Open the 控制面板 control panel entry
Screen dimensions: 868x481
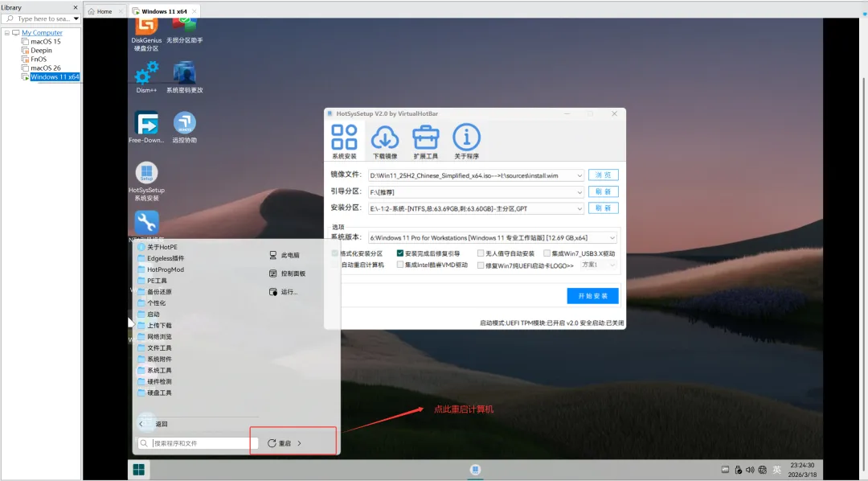point(287,273)
